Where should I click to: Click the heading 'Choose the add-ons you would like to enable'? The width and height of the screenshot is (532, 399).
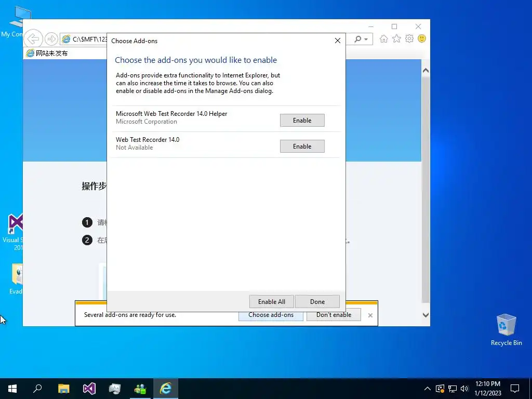pyautogui.click(x=196, y=60)
